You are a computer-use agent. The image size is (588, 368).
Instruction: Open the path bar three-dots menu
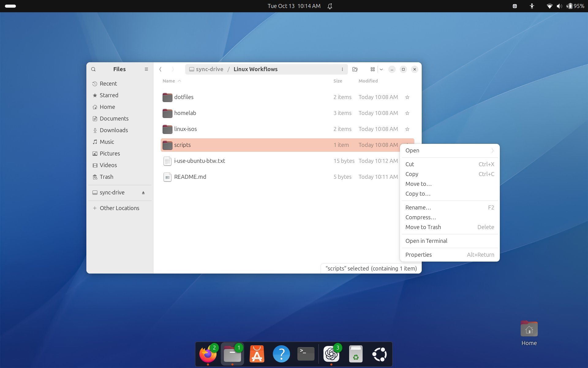pyautogui.click(x=342, y=69)
